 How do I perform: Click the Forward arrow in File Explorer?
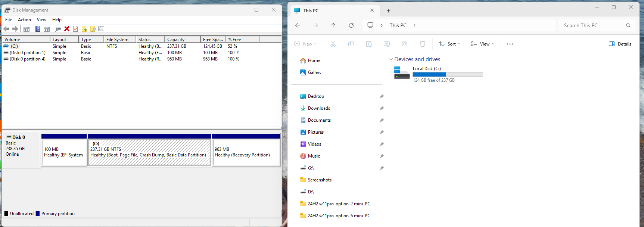[x=315, y=25]
